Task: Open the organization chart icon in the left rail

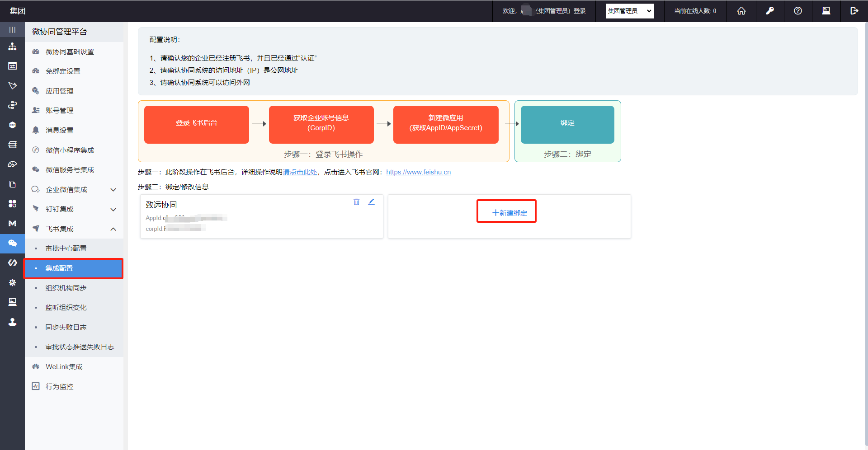Action: point(12,47)
